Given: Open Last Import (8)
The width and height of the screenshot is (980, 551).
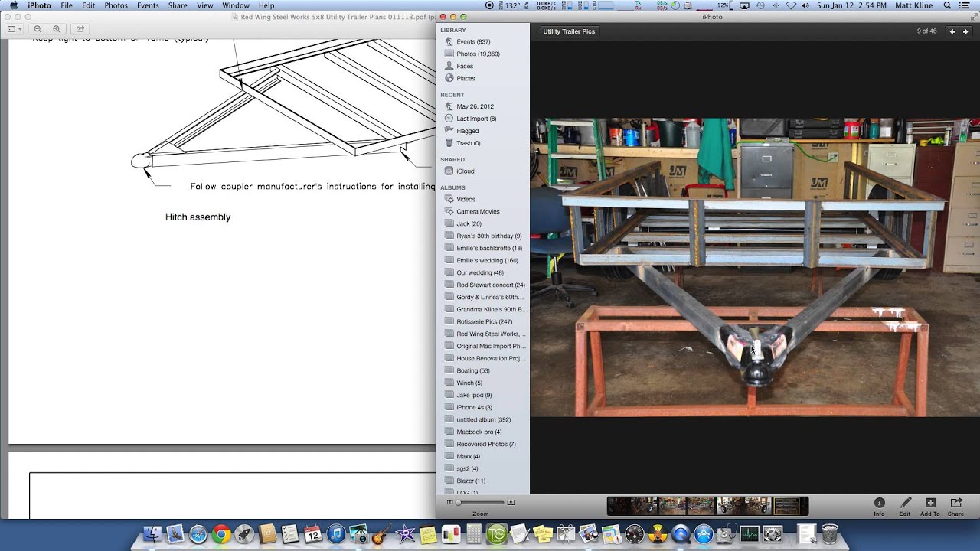Looking at the screenshot, I should pos(476,119).
